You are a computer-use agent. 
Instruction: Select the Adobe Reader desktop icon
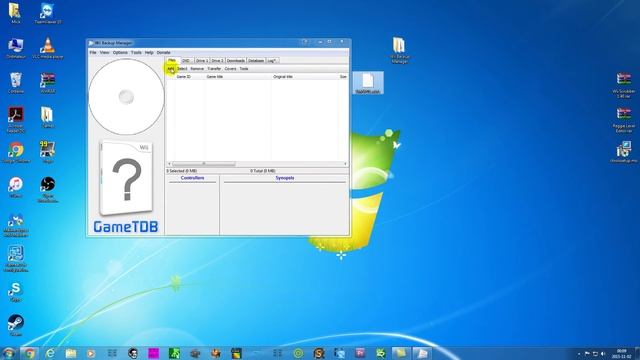16,120
